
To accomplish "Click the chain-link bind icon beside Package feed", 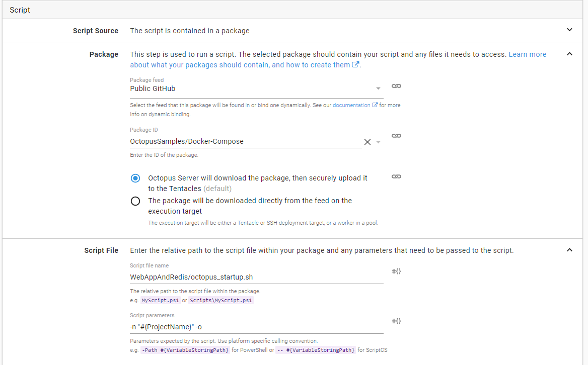I will tap(396, 86).
